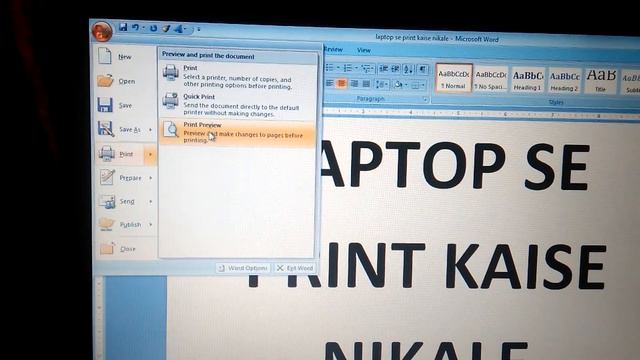Apply the Heading 2 style
Image resolution: width=640 pixels, height=360 pixels.
[x=564, y=81]
